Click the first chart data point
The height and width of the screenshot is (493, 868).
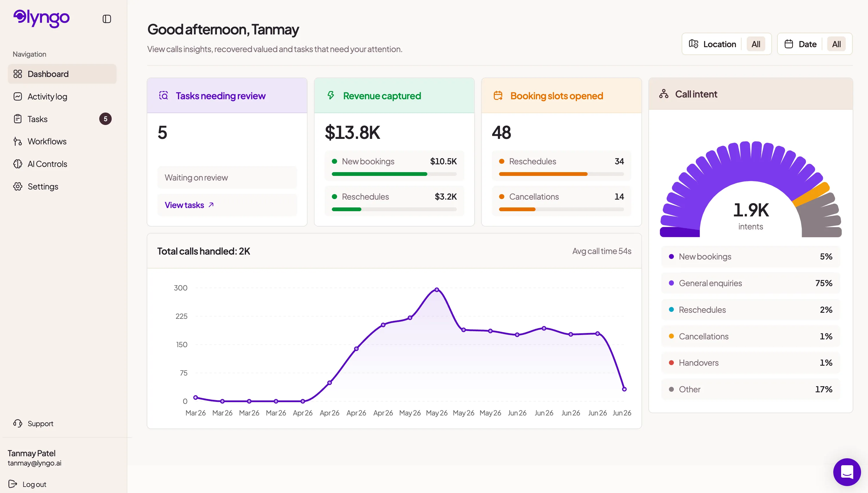coord(195,398)
